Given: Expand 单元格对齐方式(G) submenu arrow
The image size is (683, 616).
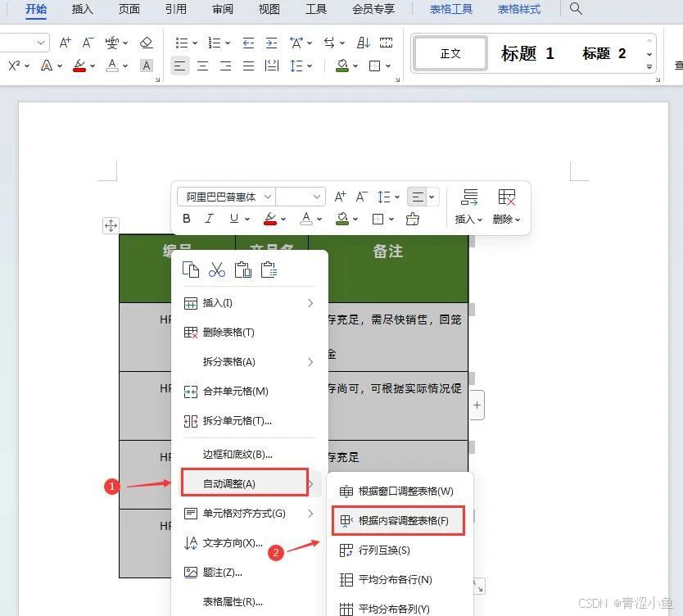Looking at the screenshot, I should pyautogui.click(x=310, y=513).
